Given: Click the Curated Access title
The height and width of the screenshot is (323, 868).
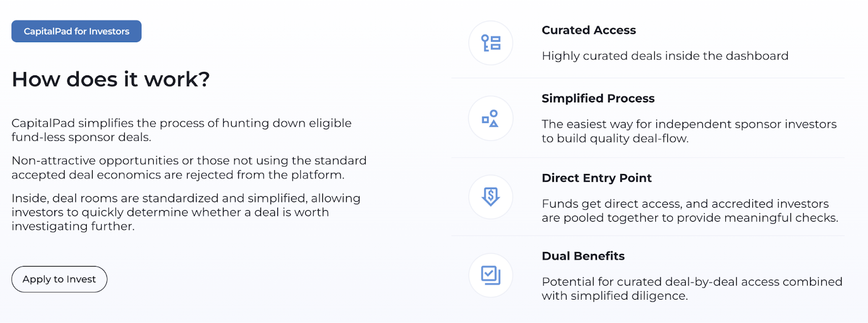Looking at the screenshot, I should tap(589, 30).
